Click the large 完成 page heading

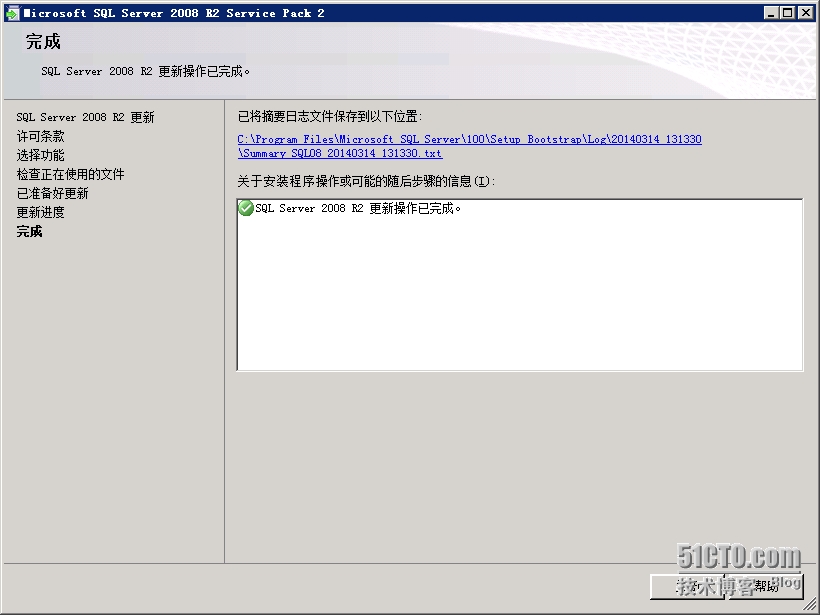(x=43, y=41)
